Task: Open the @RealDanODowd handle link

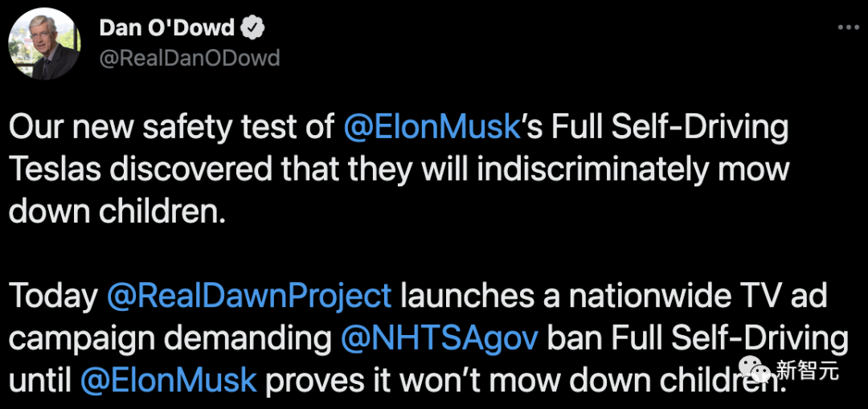Action: pos(189,58)
